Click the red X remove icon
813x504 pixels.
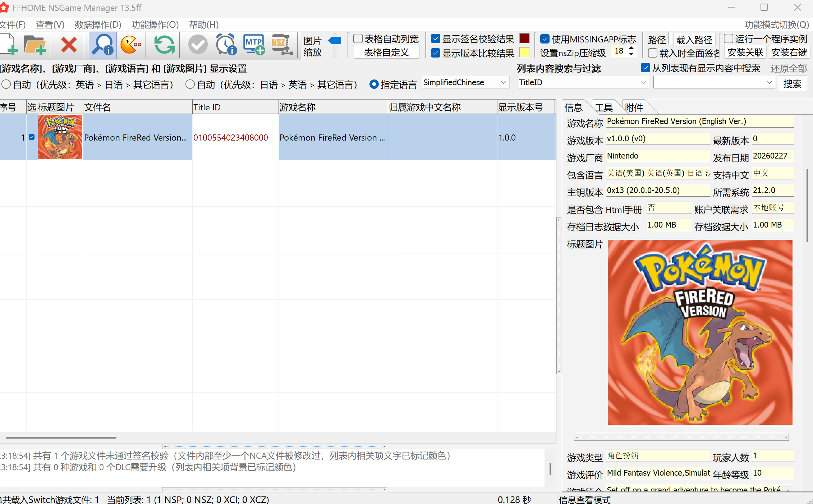(x=69, y=45)
